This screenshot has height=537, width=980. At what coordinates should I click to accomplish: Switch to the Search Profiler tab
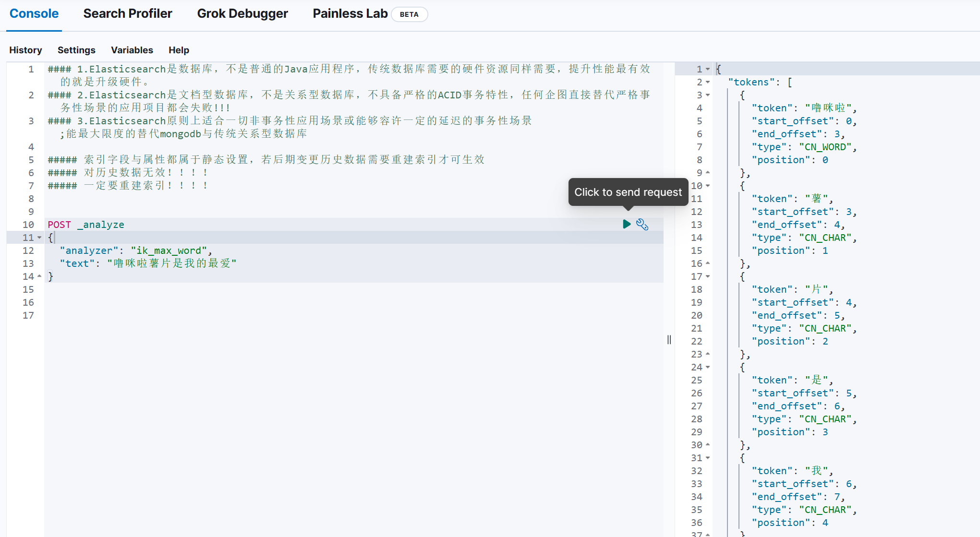tap(127, 13)
